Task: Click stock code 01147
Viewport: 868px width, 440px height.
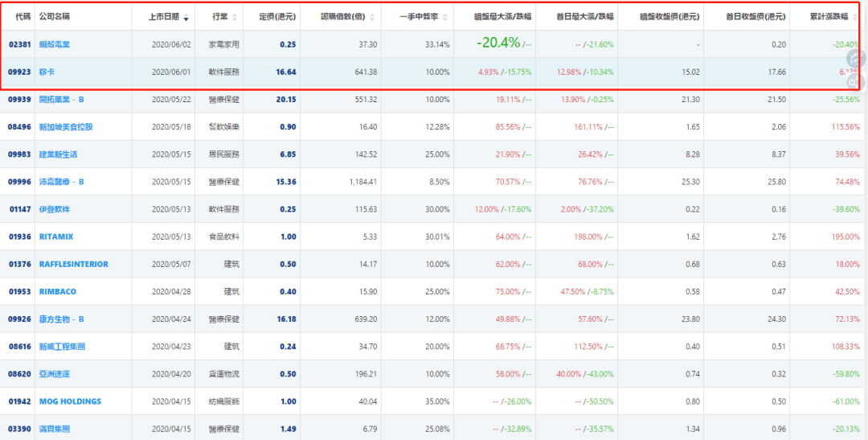Action: 19,209
